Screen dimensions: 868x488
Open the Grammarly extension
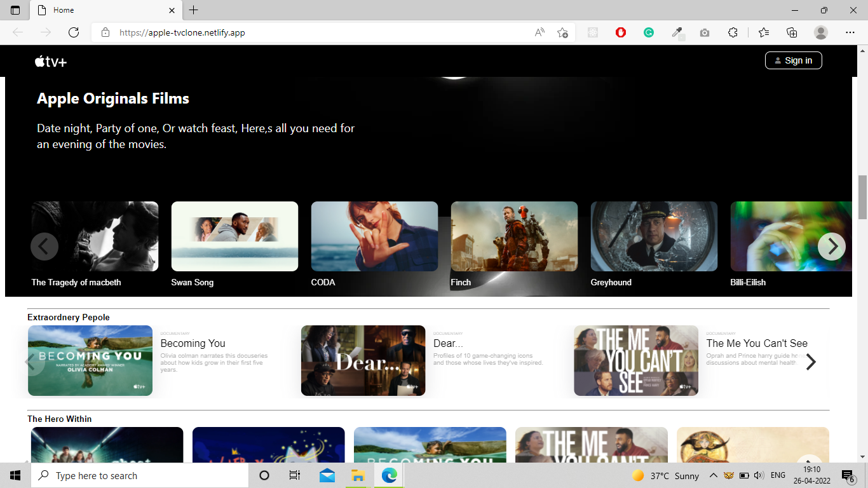649,32
